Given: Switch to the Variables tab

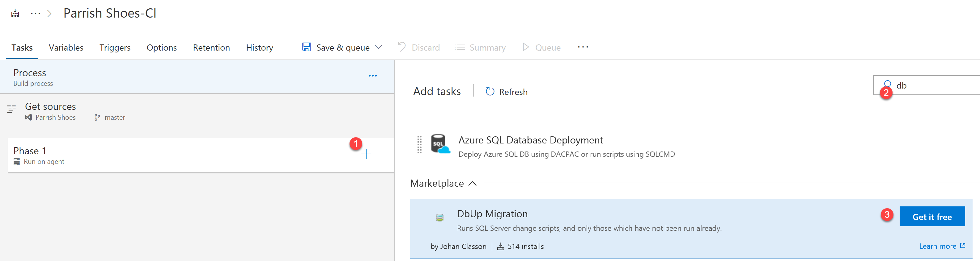Looking at the screenshot, I should coord(66,48).
